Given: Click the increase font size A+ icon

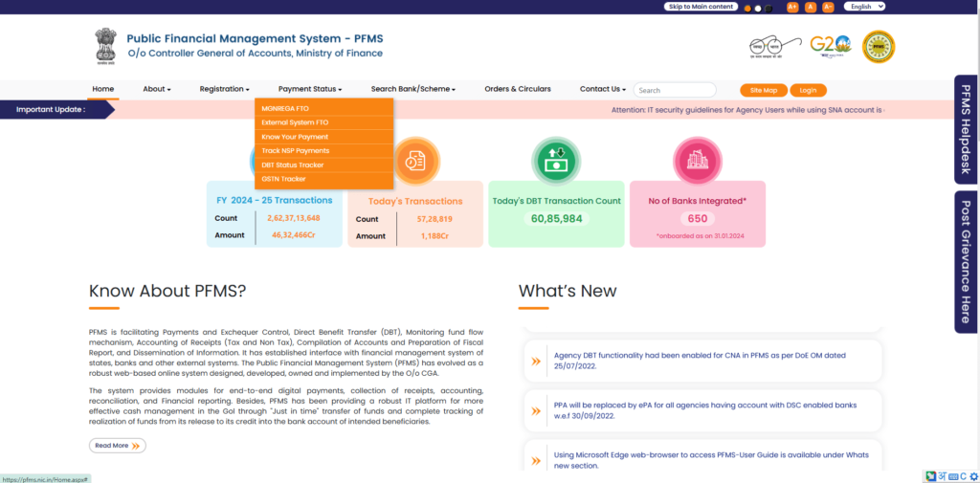Looking at the screenshot, I should point(792,7).
